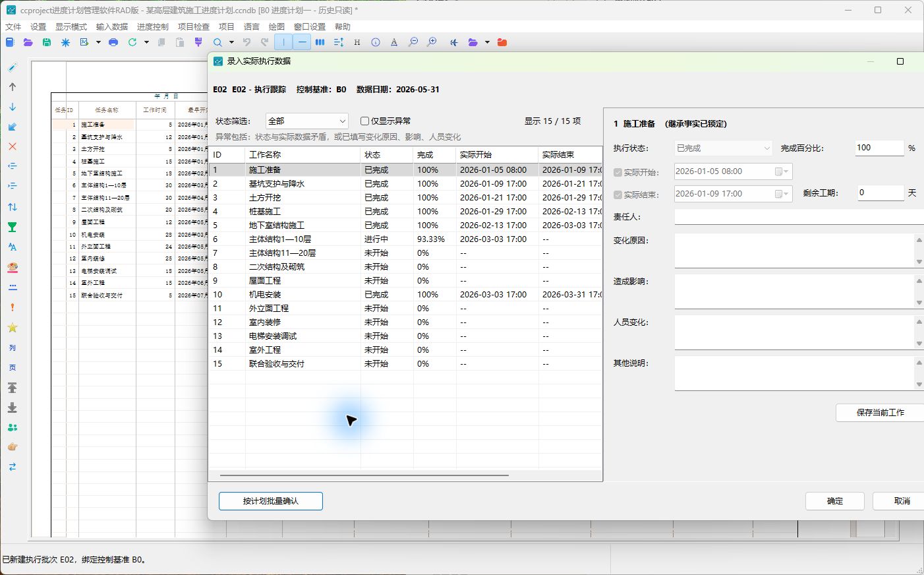This screenshot has height=575, width=924.
Task: Click the green refresh toolbar icon
Action: 132,42
